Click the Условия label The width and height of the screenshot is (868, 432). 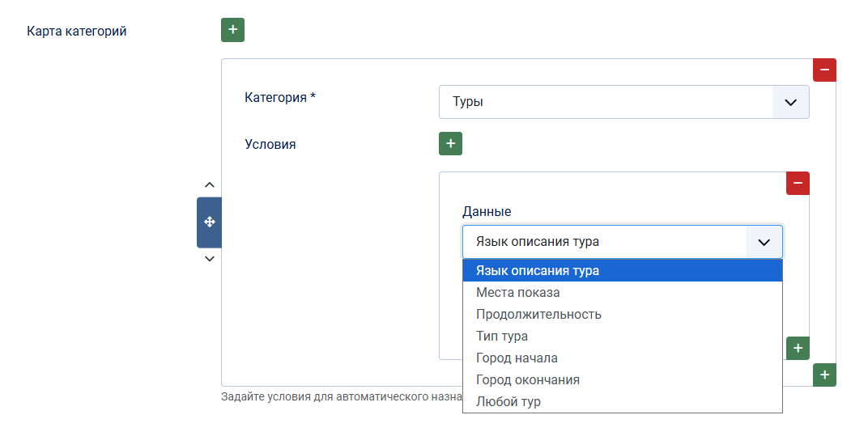(x=270, y=144)
